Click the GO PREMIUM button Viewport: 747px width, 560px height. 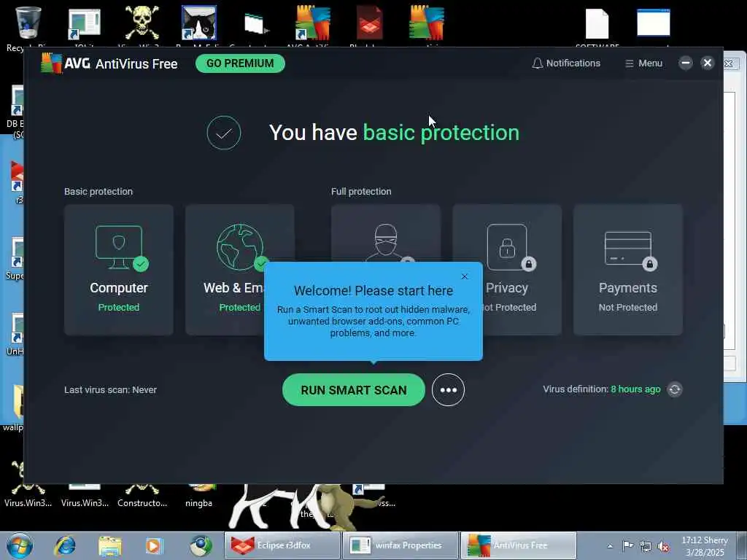pos(240,63)
